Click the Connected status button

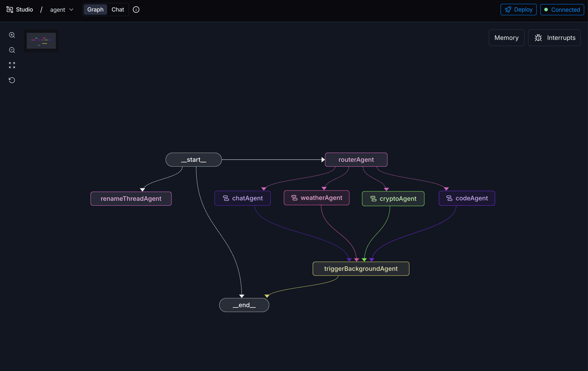562,9
